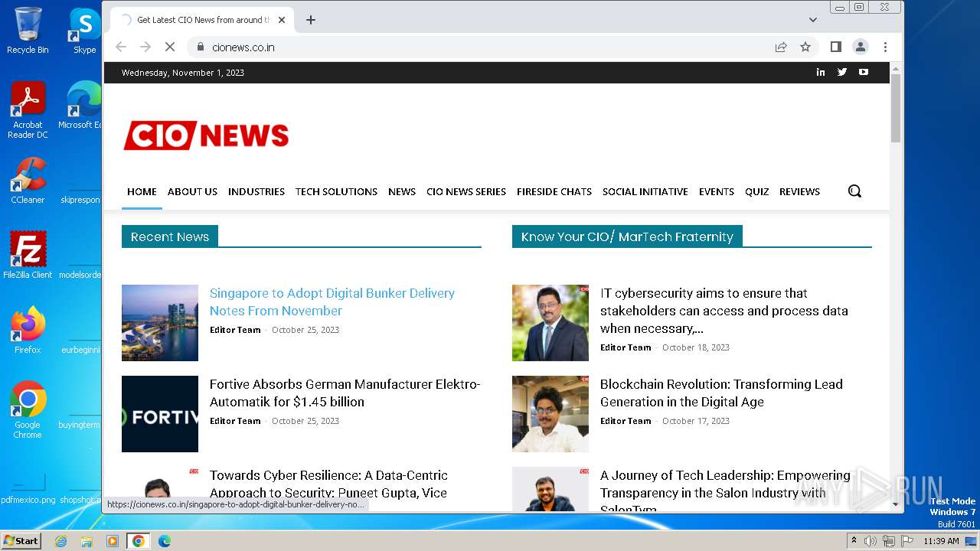Click the Singapore skyline article thumbnail
The image size is (980, 551).
(160, 323)
